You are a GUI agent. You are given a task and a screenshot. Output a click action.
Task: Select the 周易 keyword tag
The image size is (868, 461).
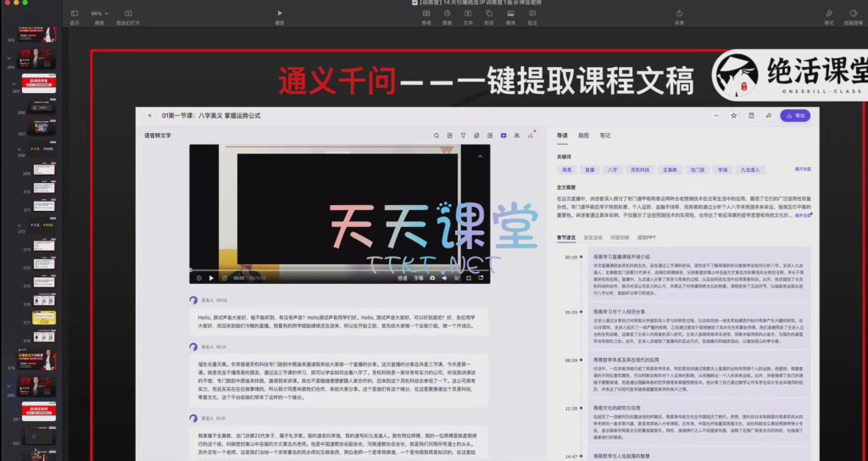pyautogui.click(x=567, y=169)
